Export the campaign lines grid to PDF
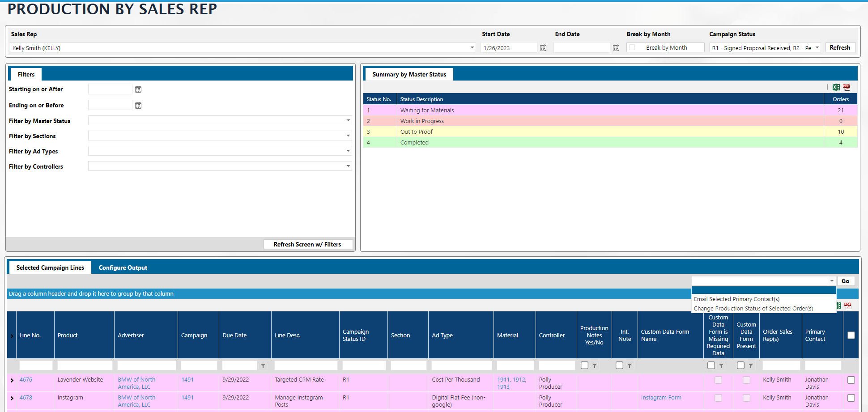 pyautogui.click(x=848, y=306)
